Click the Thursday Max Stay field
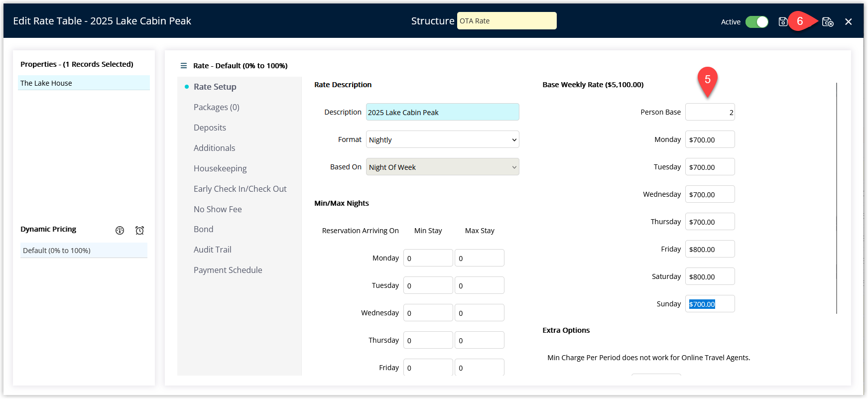 [480, 340]
